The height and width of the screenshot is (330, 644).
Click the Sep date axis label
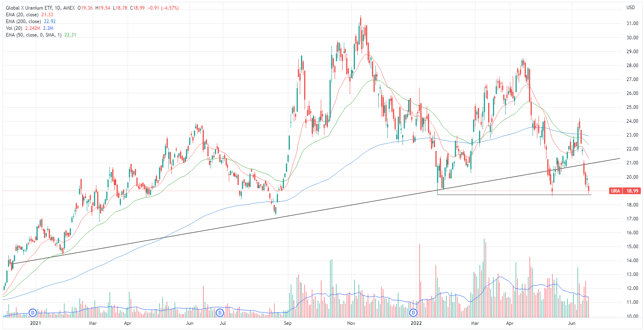(287, 323)
